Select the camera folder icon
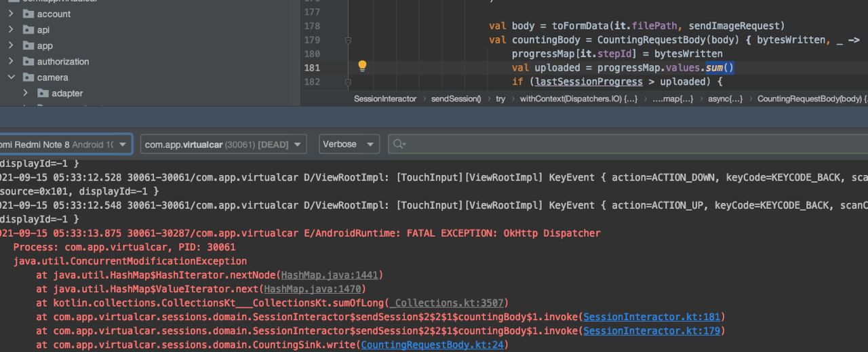 click(x=28, y=77)
